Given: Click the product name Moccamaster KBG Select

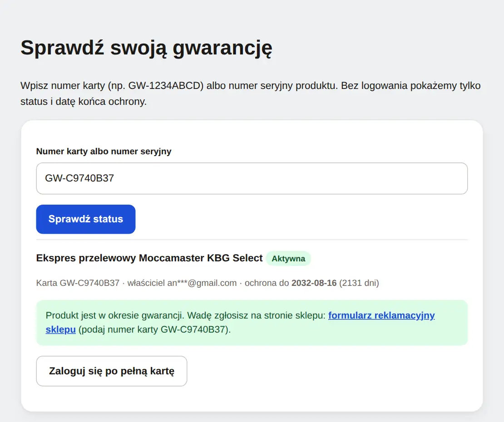Looking at the screenshot, I should coord(201,258).
